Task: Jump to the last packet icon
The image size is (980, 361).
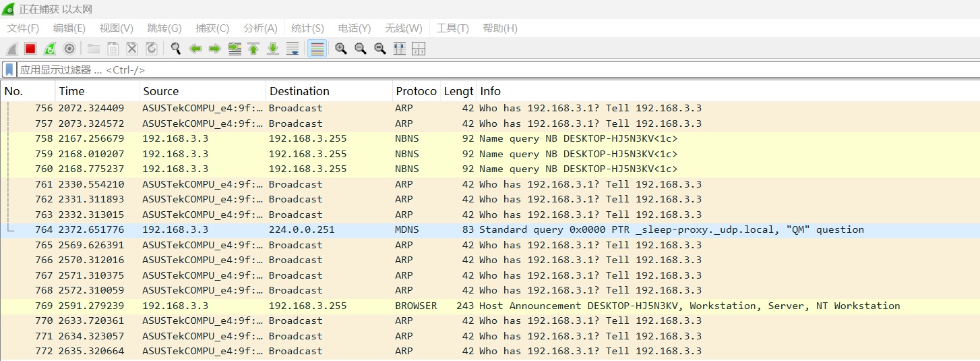Action: [x=273, y=49]
